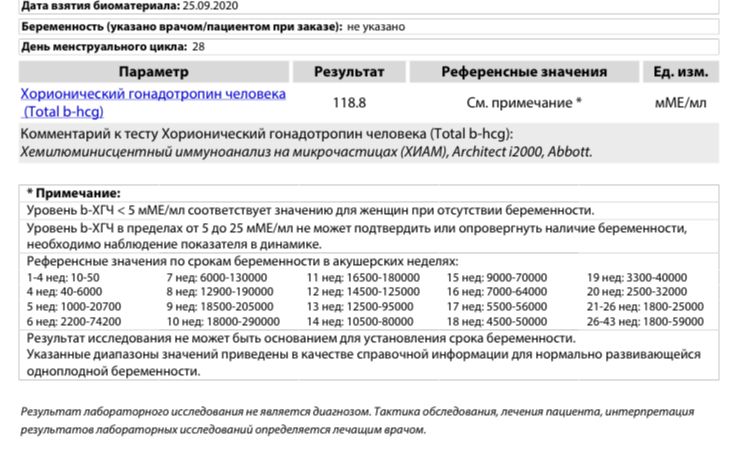This screenshot has width=743, height=449.
Task: Click the Параметр column header
Action: [153, 72]
